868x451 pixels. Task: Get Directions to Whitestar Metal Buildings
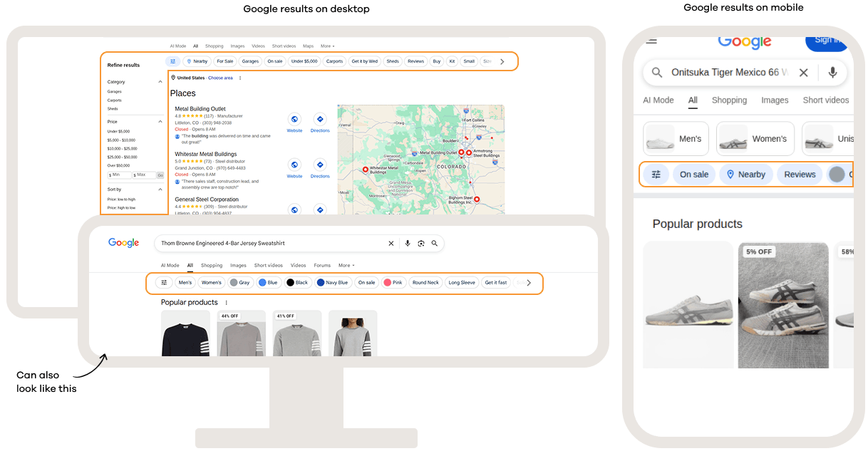point(320,165)
